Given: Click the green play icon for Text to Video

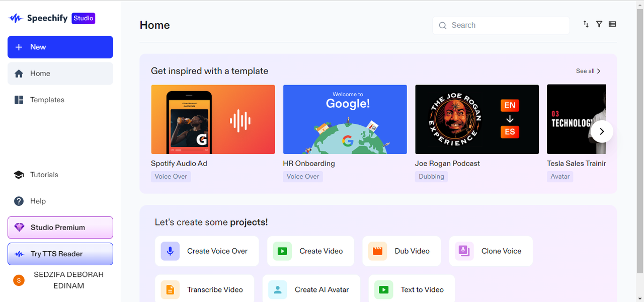Looking at the screenshot, I should (383, 289).
